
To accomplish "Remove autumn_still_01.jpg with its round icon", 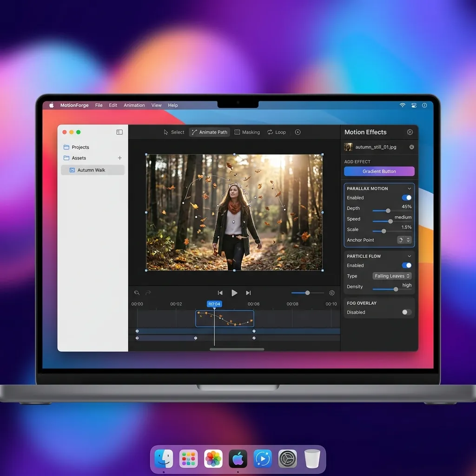I will (412, 147).
